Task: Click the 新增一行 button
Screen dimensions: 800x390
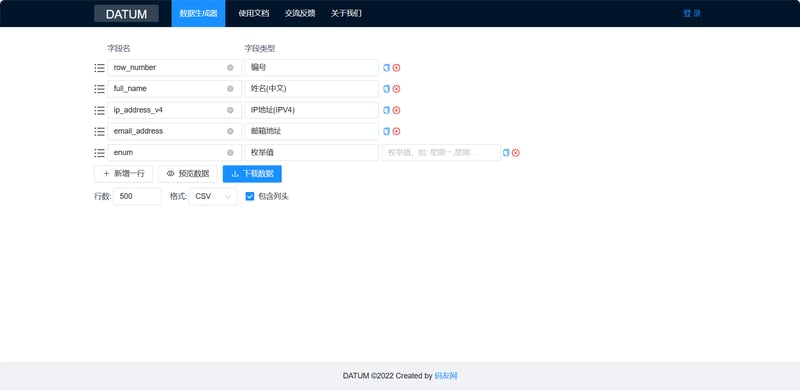Action: tap(123, 174)
